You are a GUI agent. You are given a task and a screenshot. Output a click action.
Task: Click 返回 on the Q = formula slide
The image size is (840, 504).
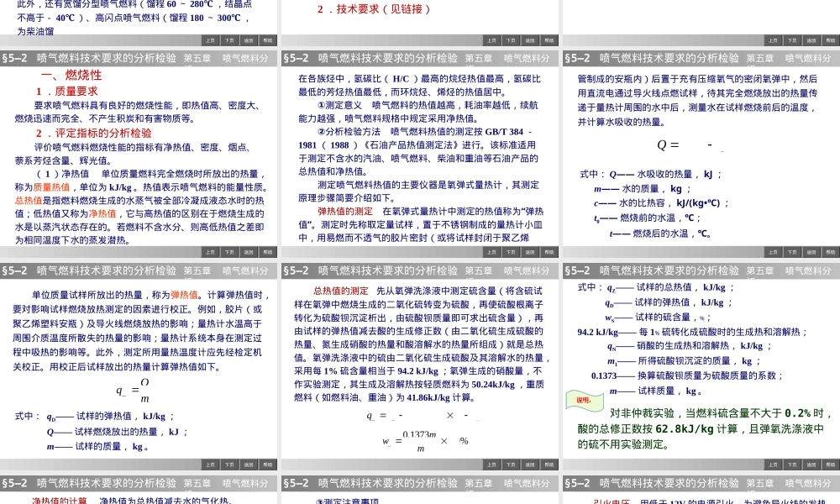pos(811,252)
